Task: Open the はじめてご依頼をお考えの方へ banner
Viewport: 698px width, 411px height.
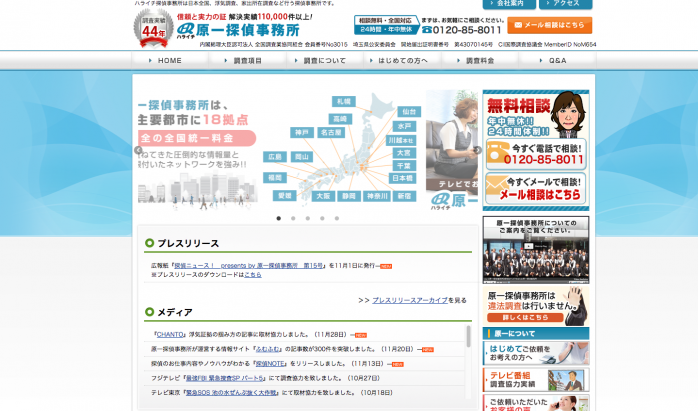Action: 536,354
